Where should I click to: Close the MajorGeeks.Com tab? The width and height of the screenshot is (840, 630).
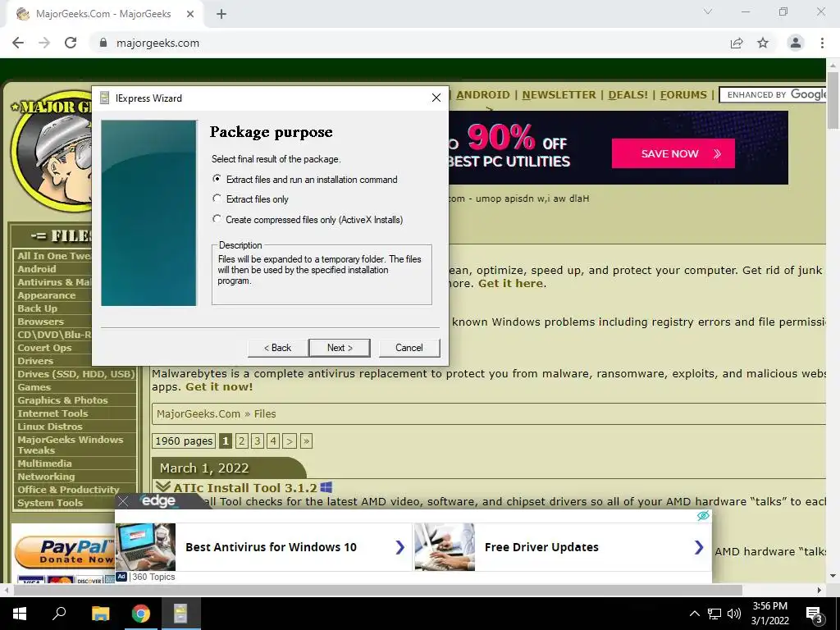tap(190, 15)
